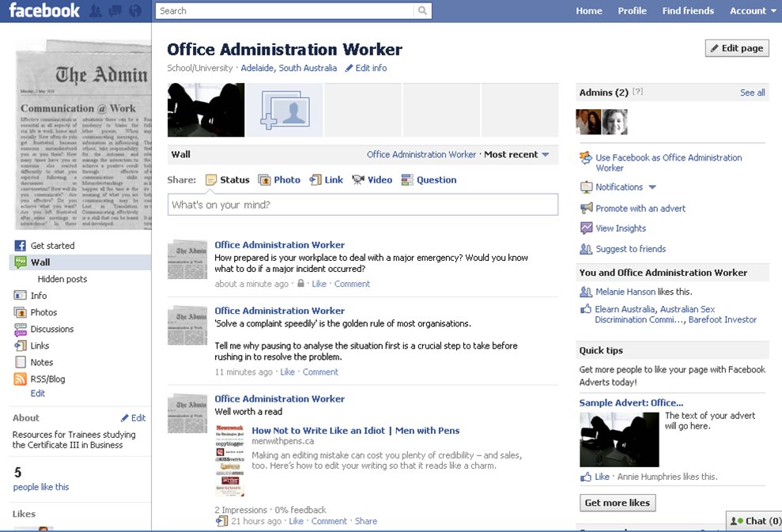Open Hidden posts in the sidebar

coord(62,279)
